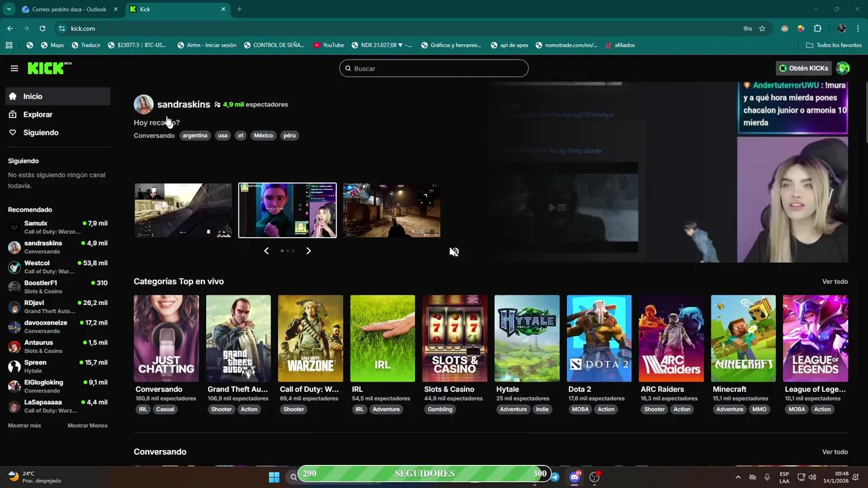Open RDjavi recommended channel avatar

tap(14, 307)
